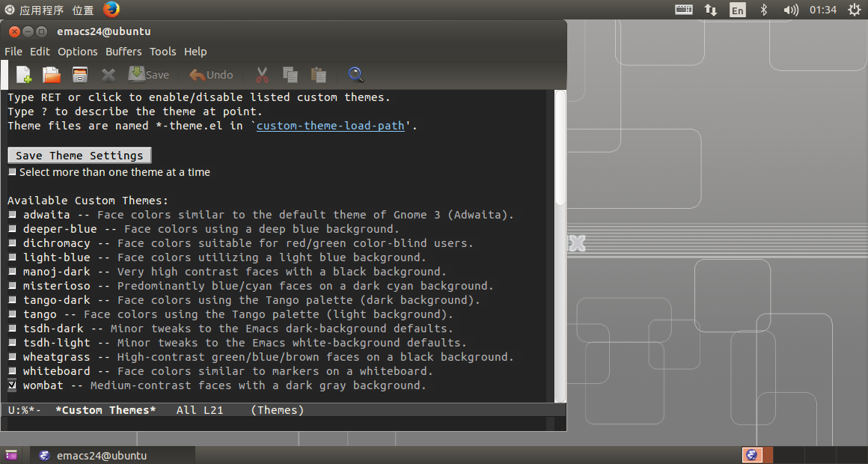Click the Kill buffer X icon
Screen dimensions: 868x464
coord(109,75)
